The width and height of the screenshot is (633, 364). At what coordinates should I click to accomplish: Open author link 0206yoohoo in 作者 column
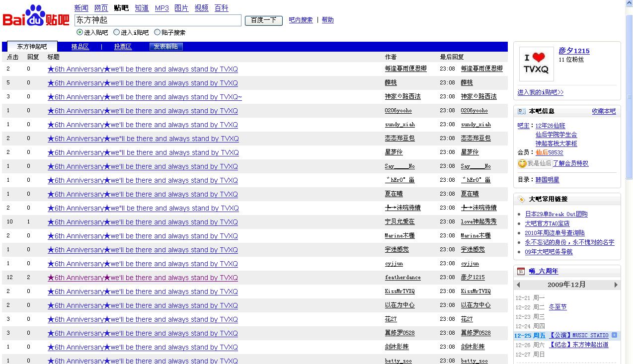pos(398,111)
